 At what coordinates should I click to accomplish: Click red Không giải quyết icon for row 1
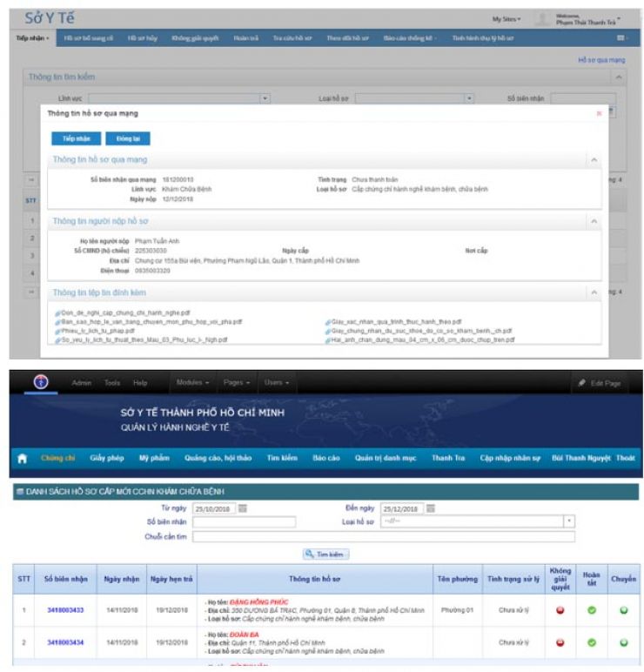coord(560,609)
